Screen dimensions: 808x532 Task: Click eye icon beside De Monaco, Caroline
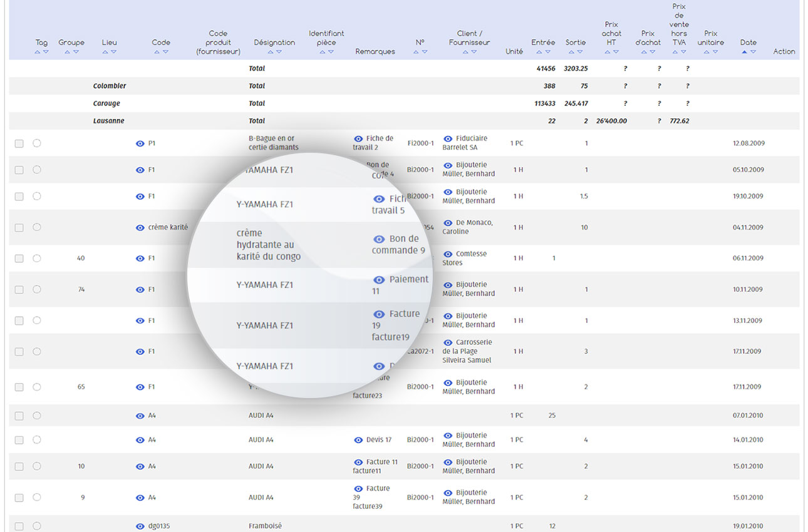point(448,223)
